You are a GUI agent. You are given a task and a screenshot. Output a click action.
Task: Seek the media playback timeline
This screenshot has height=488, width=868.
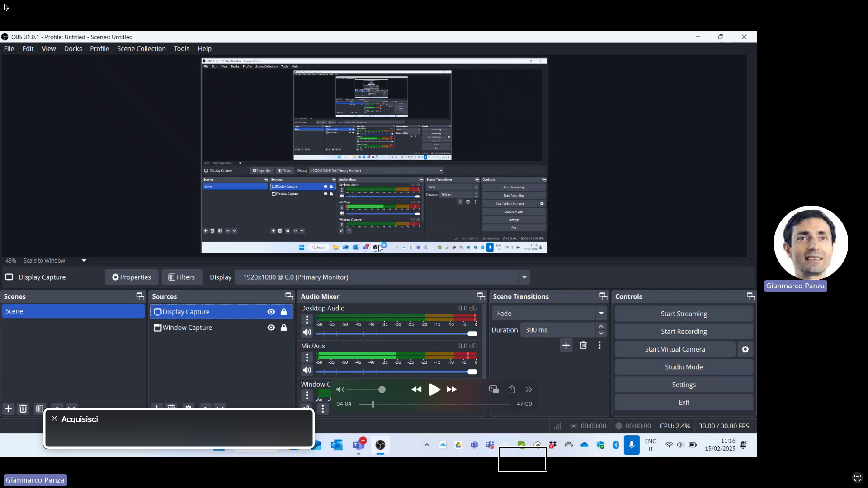[x=434, y=404]
